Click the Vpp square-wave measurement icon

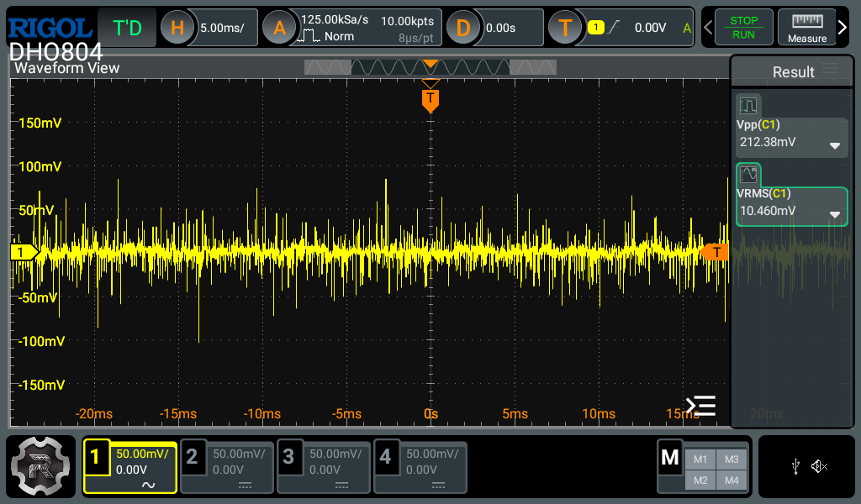click(748, 106)
